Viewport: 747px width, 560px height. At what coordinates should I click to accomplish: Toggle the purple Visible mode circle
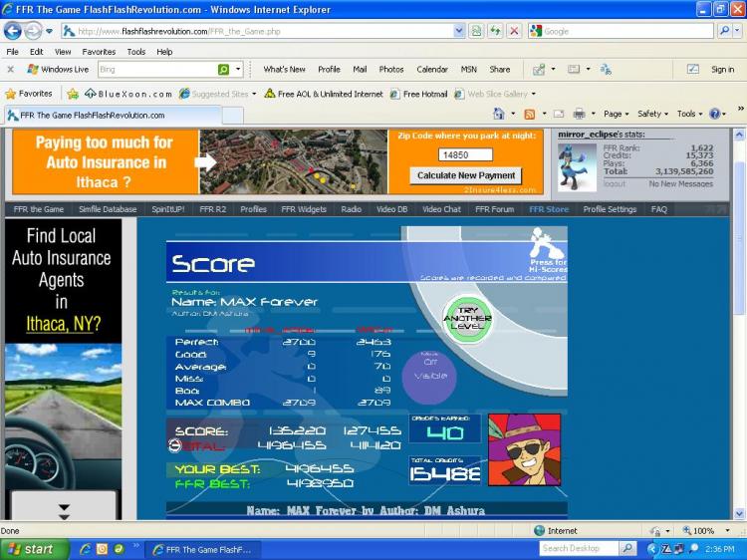point(429,375)
